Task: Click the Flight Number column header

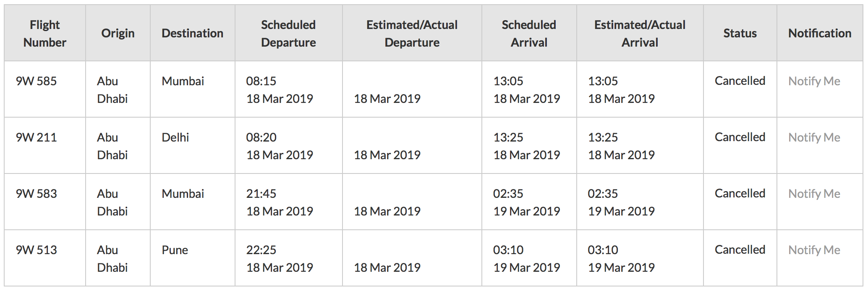Action: (x=45, y=33)
